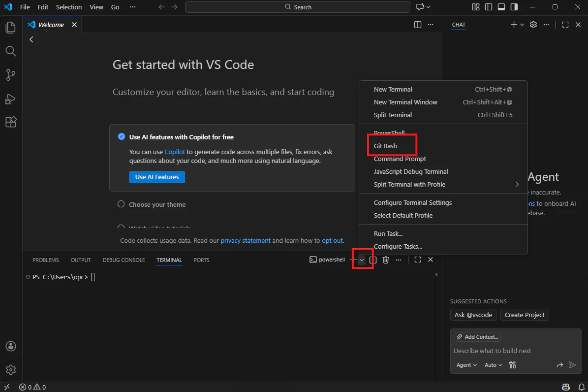Open the privacy statement link
This screenshot has height=392, width=588.
[245, 241]
